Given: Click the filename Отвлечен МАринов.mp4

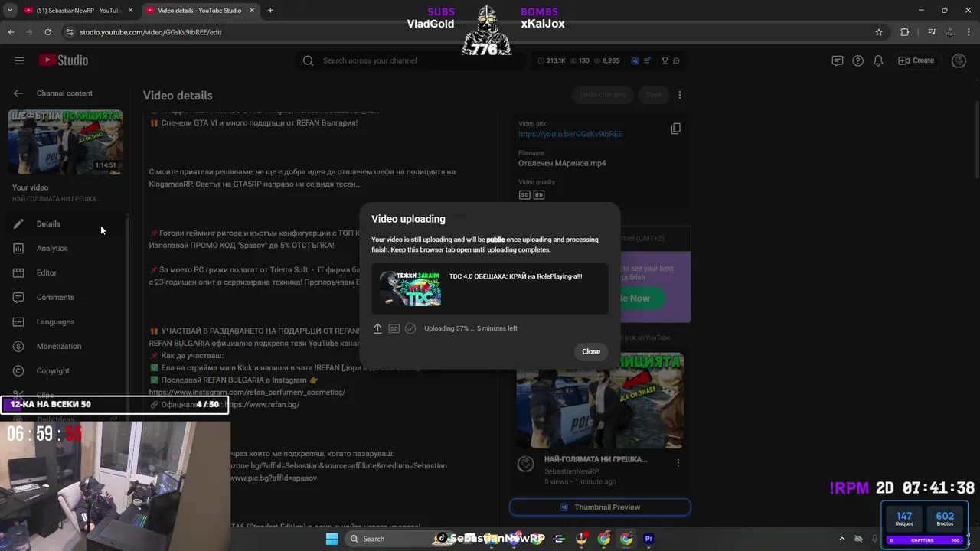Looking at the screenshot, I should [x=562, y=164].
